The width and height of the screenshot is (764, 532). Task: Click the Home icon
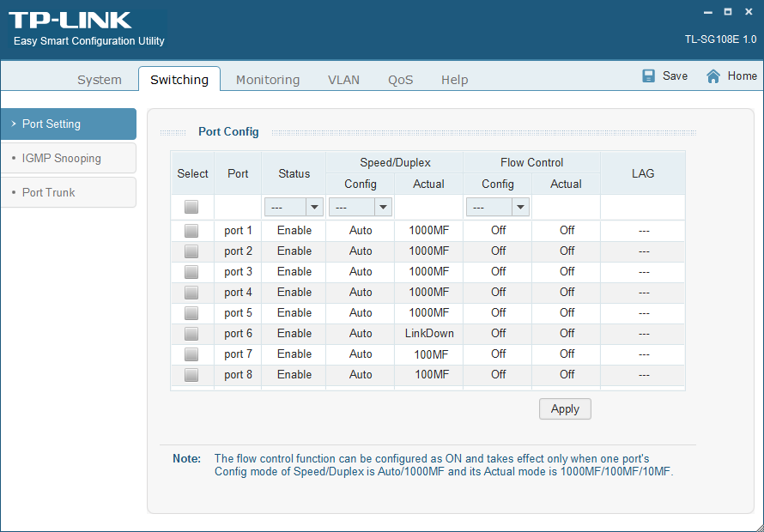tap(714, 76)
